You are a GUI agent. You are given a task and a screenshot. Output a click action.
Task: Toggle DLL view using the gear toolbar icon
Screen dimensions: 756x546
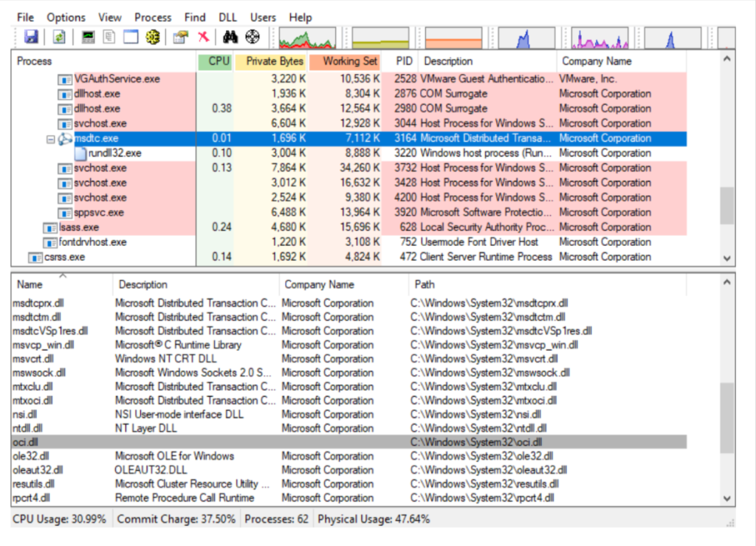pos(154,36)
